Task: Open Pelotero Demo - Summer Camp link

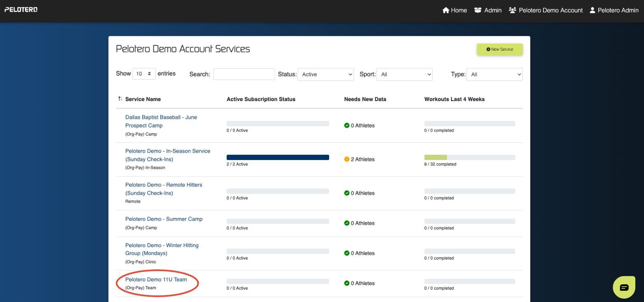Action: click(x=164, y=219)
